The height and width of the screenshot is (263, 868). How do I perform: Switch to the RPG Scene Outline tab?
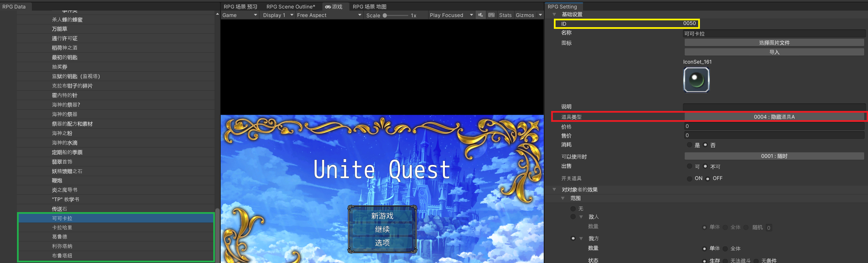[x=290, y=7]
